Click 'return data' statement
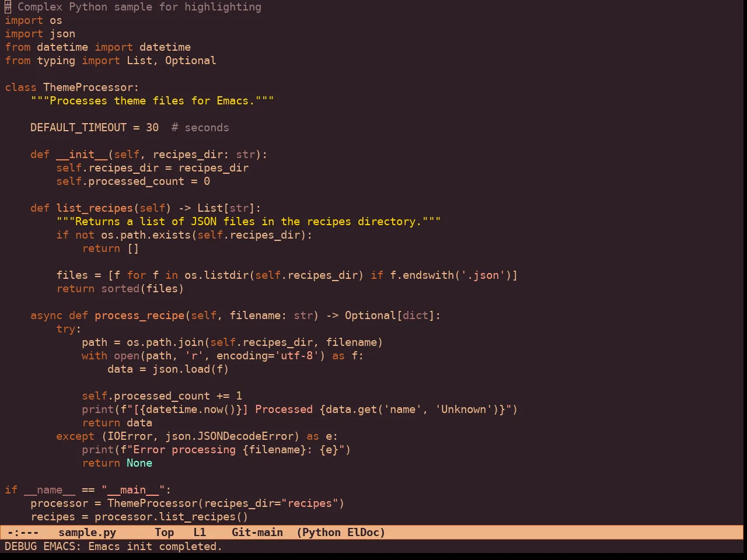The width and height of the screenshot is (747, 560). point(117,423)
